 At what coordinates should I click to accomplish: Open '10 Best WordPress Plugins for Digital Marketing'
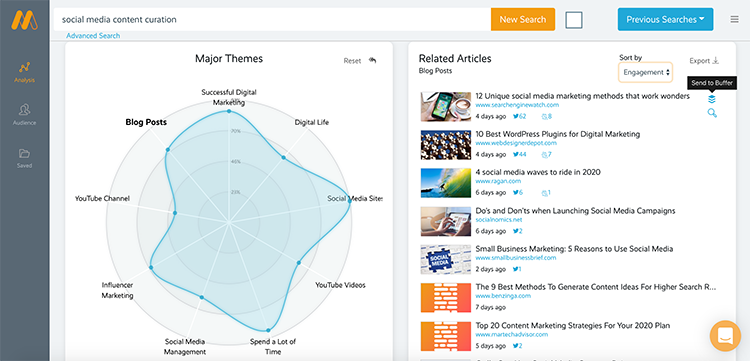click(558, 134)
